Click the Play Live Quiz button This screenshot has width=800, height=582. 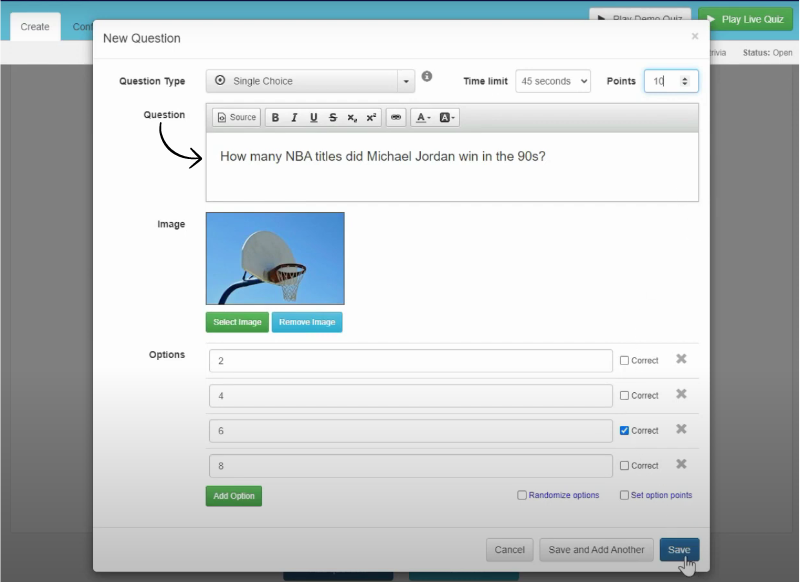[x=746, y=19]
